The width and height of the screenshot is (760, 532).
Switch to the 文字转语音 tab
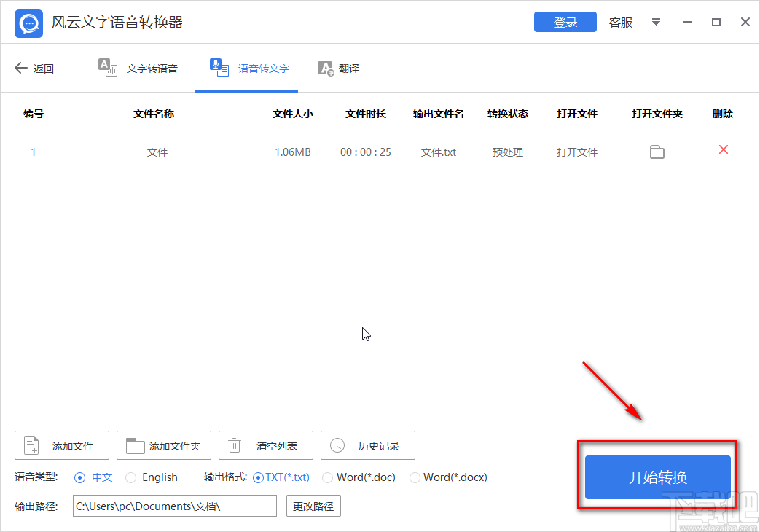pos(141,68)
